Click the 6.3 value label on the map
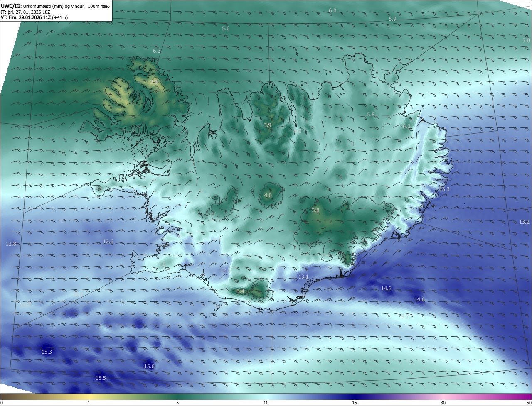The height and width of the screenshot is (406, 532). (x=157, y=51)
